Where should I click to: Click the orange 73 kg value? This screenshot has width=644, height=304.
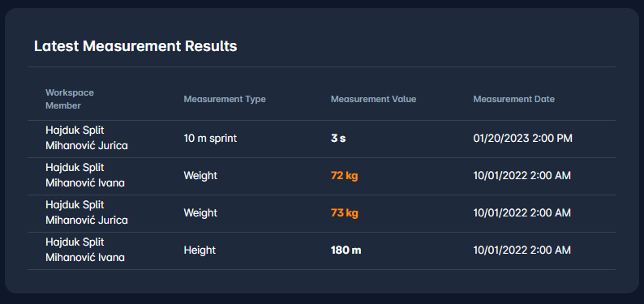coord(344,213)
